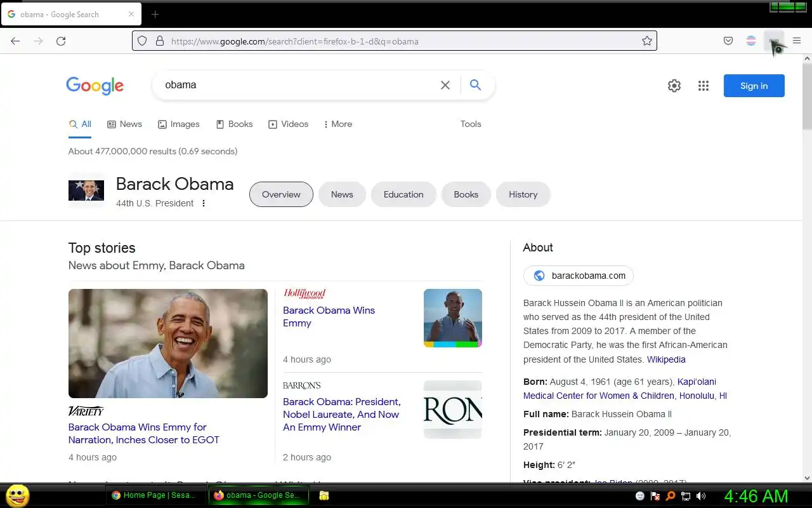This screenshot has width=812, height=508.
Task: Click the 4:46 AM clock
Action: click(x=756, y=496)
